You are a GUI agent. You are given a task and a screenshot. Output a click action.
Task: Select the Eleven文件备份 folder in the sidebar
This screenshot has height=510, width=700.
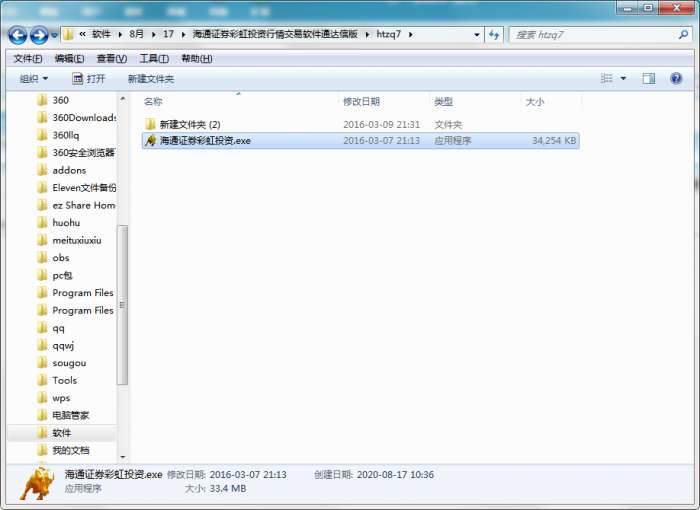pyautogui.click(x=76, y=188)
